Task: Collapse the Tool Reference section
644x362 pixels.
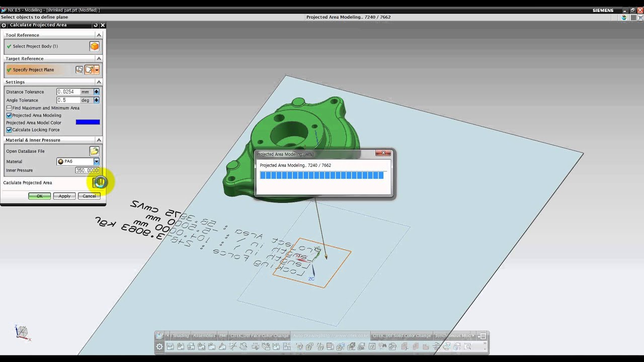Action: (99, 35)
